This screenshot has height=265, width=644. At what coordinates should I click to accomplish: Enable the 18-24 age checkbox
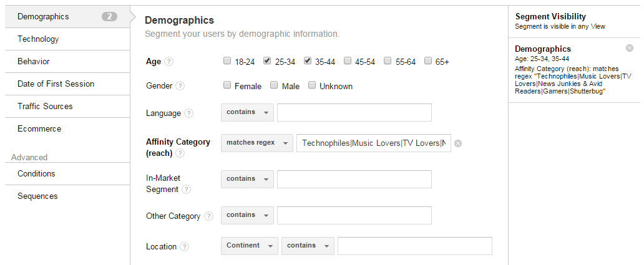[227, 61]
